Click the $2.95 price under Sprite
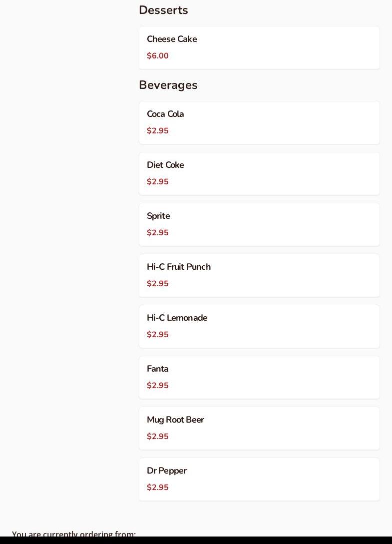Screen dimensions: 392x544 (x=158, y=233)
